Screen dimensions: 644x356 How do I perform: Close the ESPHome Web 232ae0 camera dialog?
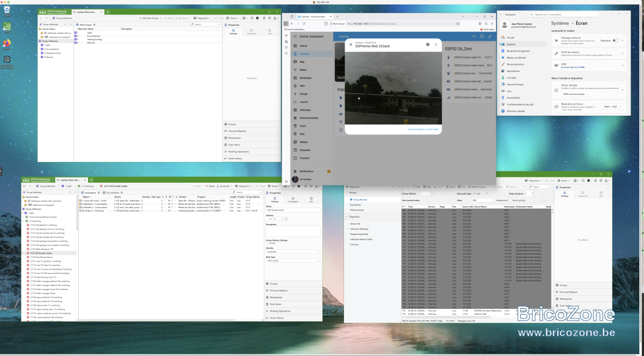(x=351, y=44)
